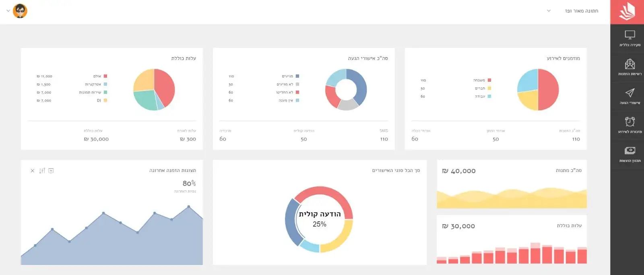Click the blue עבודה legend swatch
Screen dimensions: 644x275
pyautogui.click(x=489, y=96)
